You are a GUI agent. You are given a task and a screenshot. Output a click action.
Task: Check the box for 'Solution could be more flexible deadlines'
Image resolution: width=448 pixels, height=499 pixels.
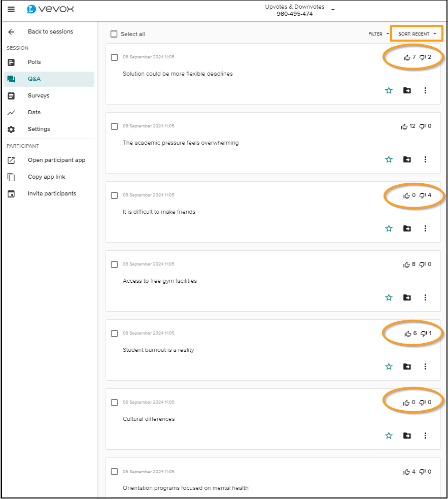[114, 57]
